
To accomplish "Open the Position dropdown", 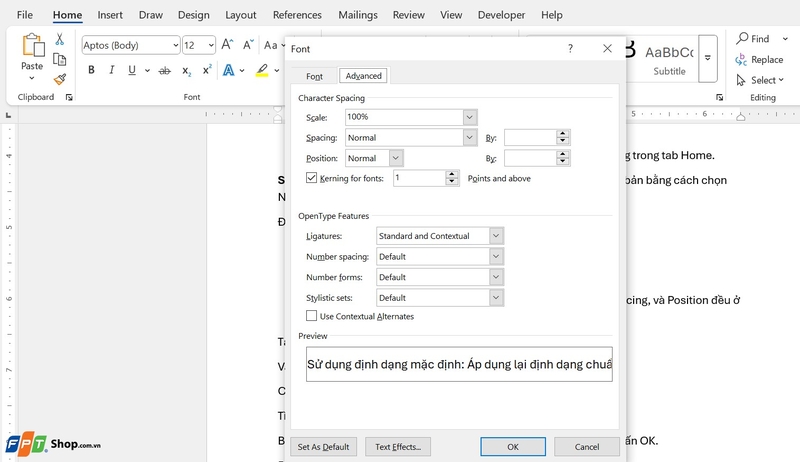I will coord(396,158).
